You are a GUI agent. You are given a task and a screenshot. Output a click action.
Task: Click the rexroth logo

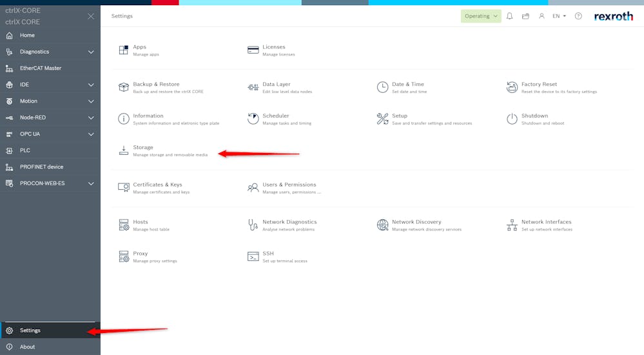pos(613,16)
